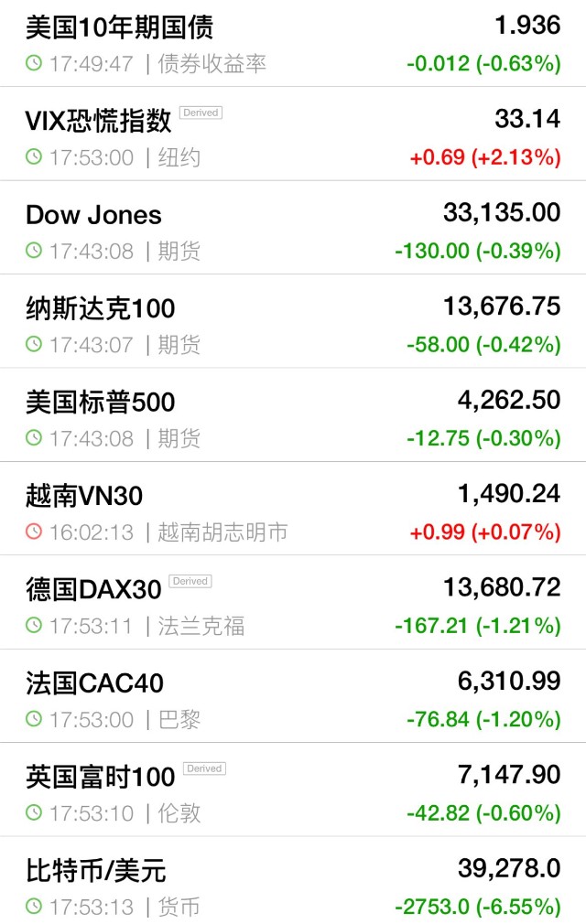Click the Derived badge next to 德国DAX30
This screenshot has width=586, height=924.
click(x=190, y=582)
